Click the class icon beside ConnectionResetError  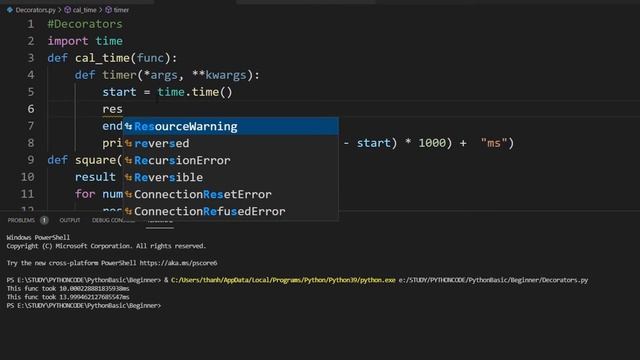point(129,194)
